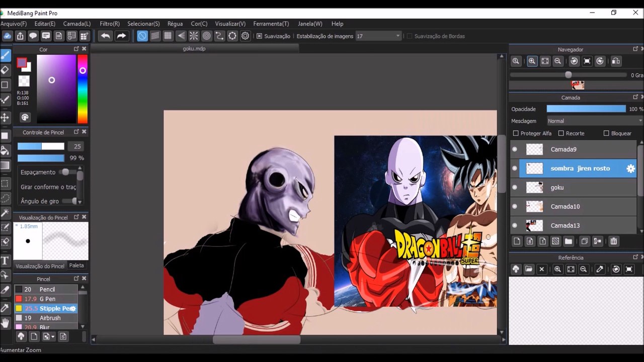Select the Hand tool
The width and height of the screenshot is (644, 362).
(5, 322)
